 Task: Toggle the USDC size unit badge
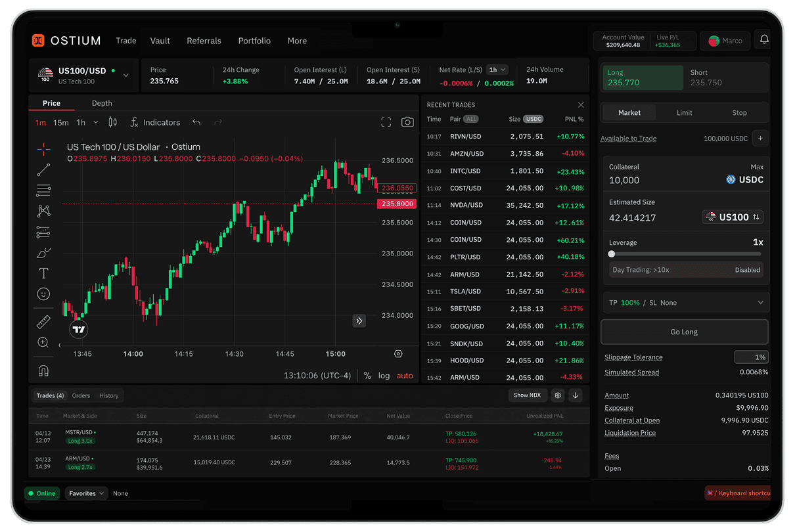coord(534,120)
